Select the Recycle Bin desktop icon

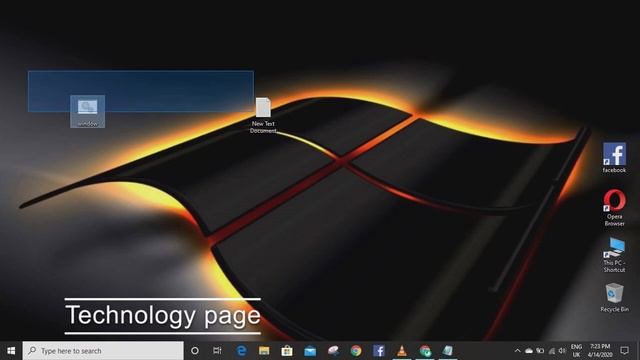[614, 298]
